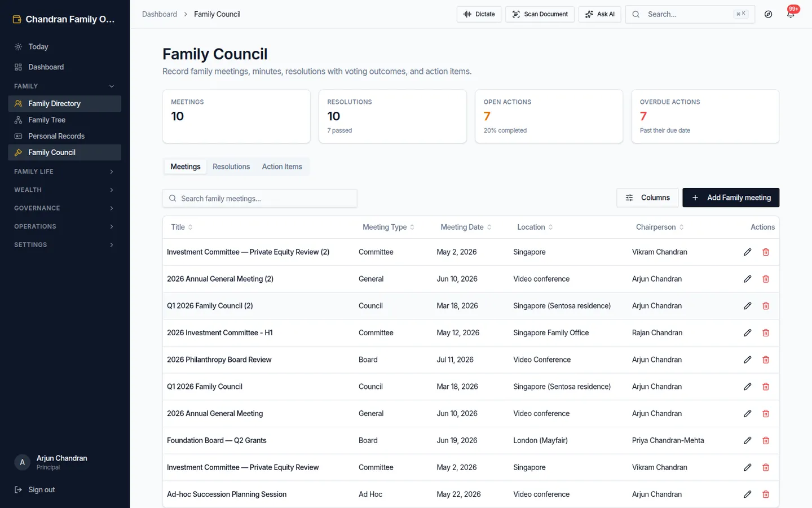The image size is (812, 508).
Task: Click the Dictate microphone button
Action: coord(479,14)
